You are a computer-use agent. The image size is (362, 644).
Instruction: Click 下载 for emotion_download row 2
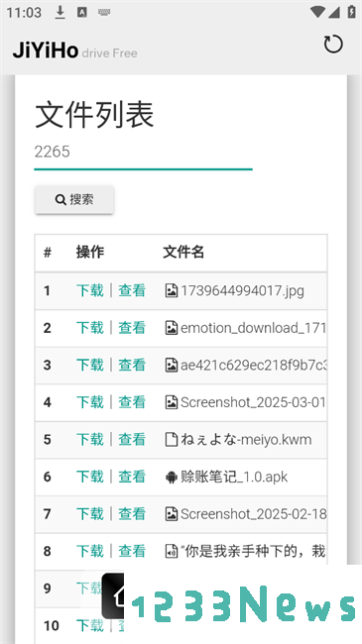[89, 328]
